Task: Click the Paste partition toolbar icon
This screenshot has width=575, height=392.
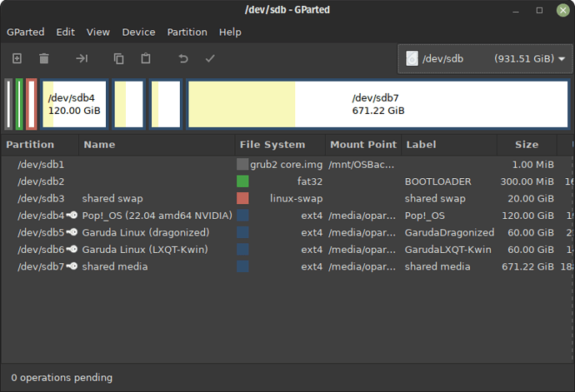Action: (x=146, y=58)
